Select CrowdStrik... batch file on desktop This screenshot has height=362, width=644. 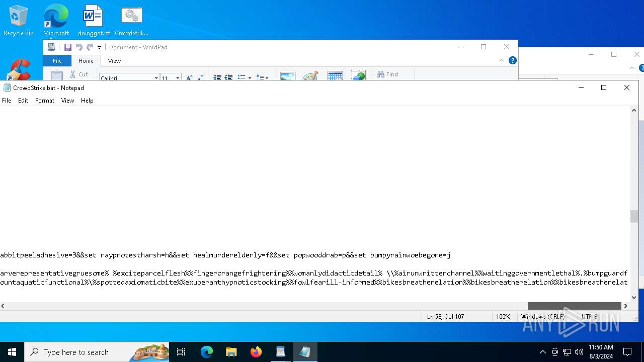coord(131,21)
